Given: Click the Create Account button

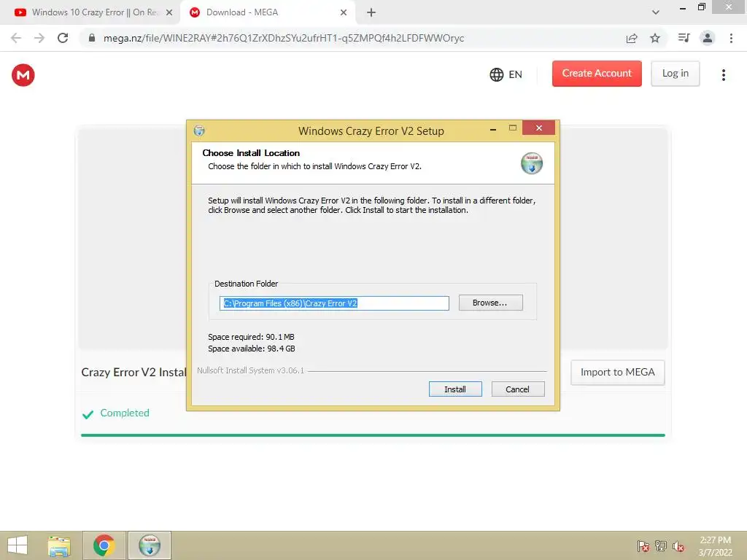Looking at the screenshot, I should [597, 74].
